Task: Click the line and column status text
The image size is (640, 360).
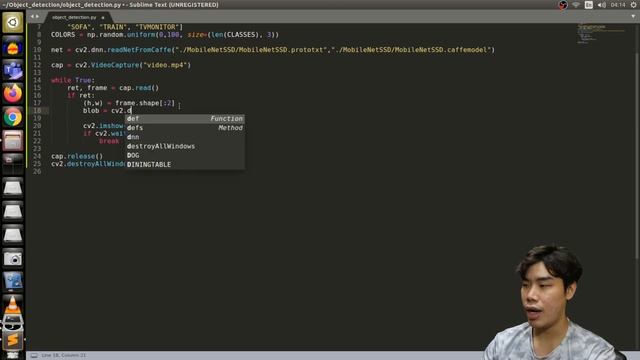Action: [x=64, y=356]
